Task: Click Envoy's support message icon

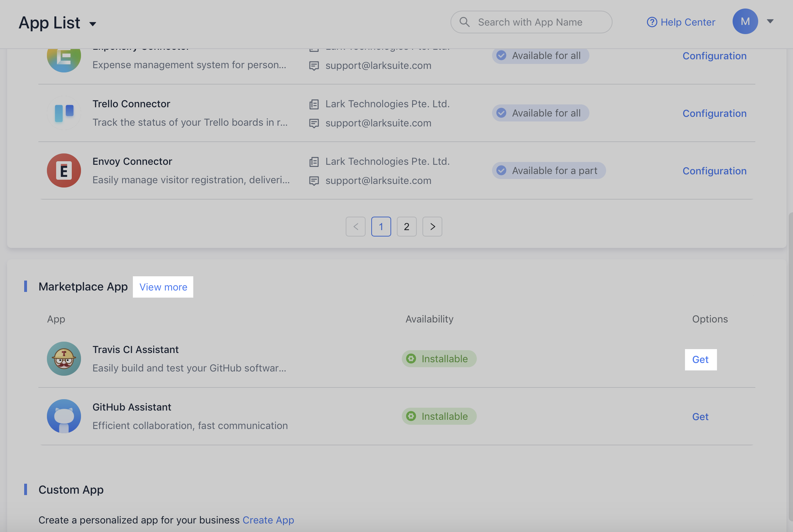Action: (314, 181)
